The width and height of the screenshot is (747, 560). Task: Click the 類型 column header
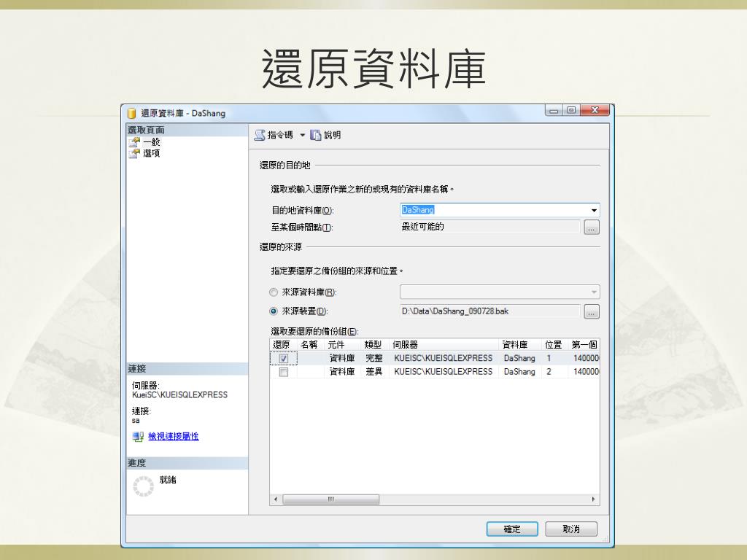[x=374, y=345]
